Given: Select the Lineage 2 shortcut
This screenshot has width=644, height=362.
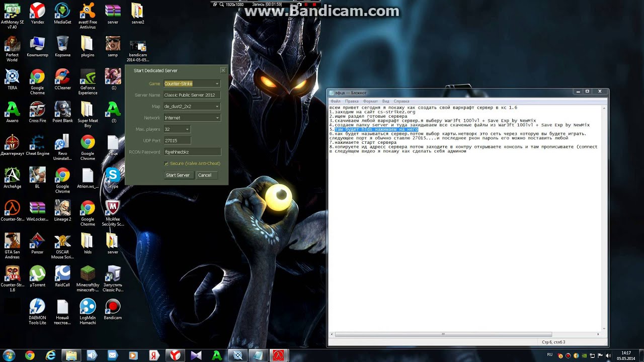Looking at the screenshot, I should pos(62,210).
